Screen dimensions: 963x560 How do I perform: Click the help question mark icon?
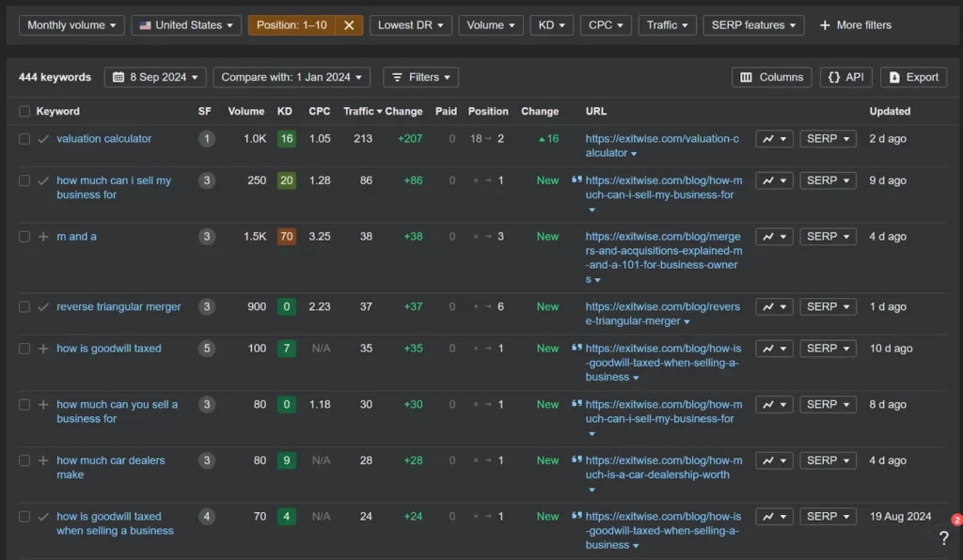click(x=944, y=538)
